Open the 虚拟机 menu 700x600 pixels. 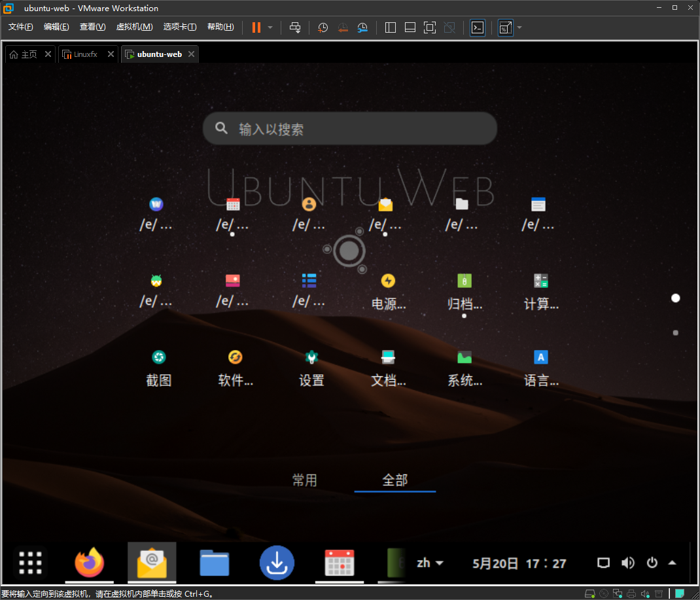134,27
